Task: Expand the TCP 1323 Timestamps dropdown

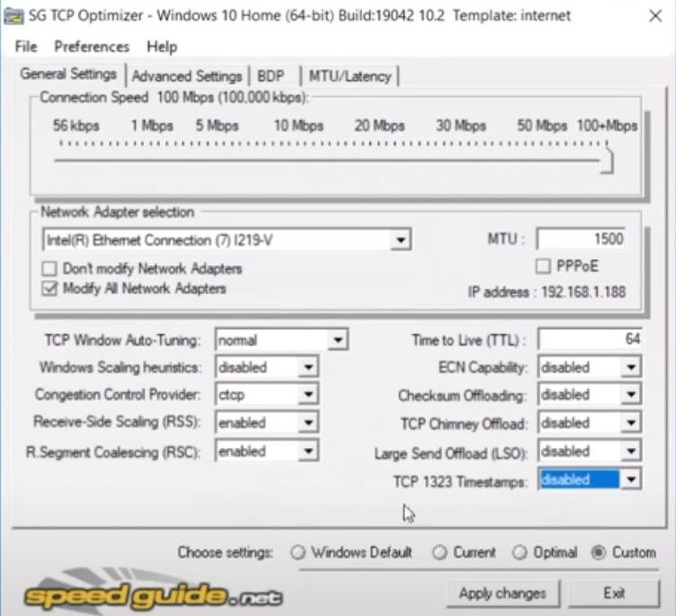Action: [631, 479]
